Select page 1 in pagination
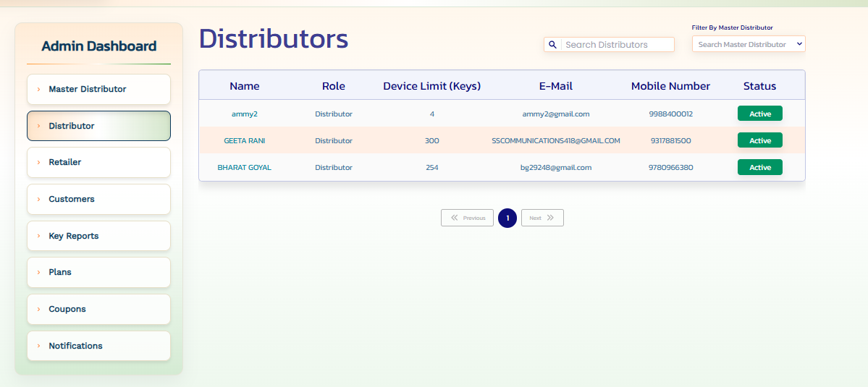Image resolution: width=868 pixels, height=387 pixels. (x=507, y=218)
